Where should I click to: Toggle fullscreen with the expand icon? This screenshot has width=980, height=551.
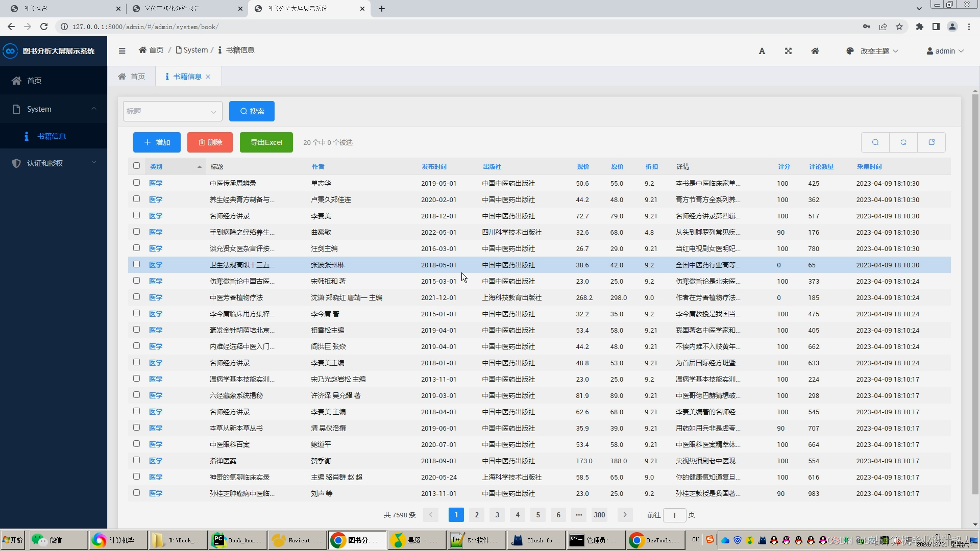pos(788,51)
